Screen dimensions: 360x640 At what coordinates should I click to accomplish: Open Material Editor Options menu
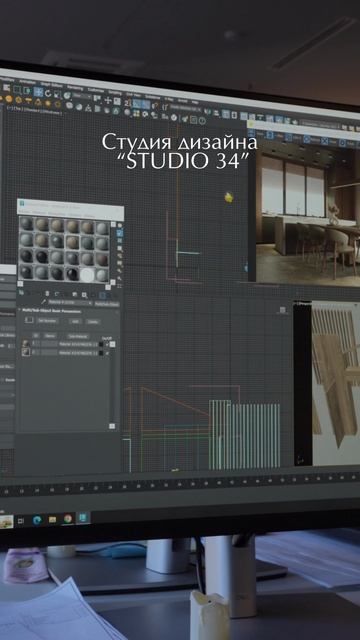(74, 215)
